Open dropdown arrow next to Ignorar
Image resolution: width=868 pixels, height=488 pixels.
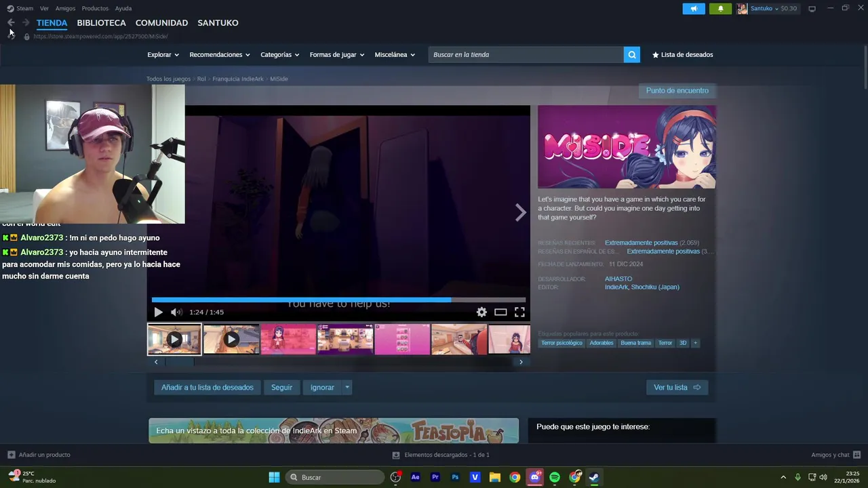coord(347,388)
